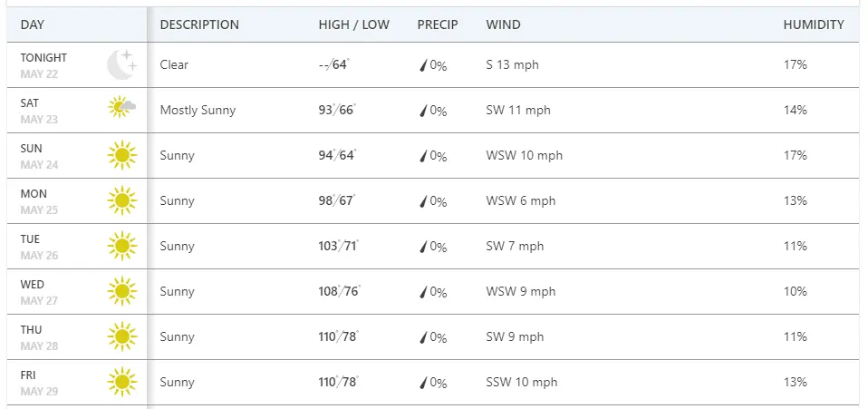The image size is (868, 409).
Task: Click the sun icon for Wednesday May 27
Action: click(x=121, y=291)
